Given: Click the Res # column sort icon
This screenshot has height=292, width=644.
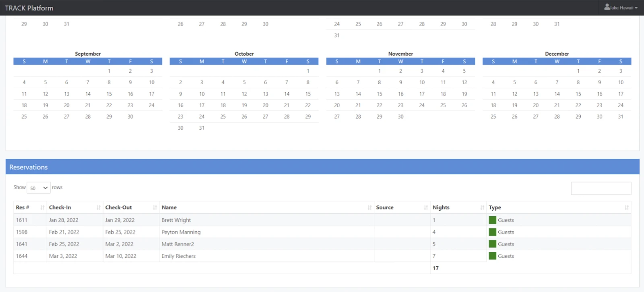Looking at the screenshot, I should pos(42,207).
